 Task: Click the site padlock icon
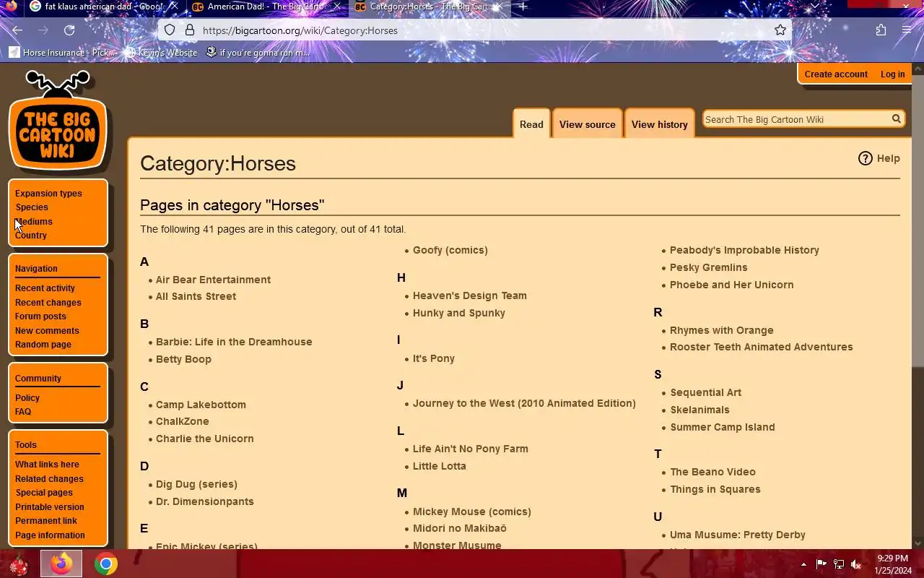[190, 30]
